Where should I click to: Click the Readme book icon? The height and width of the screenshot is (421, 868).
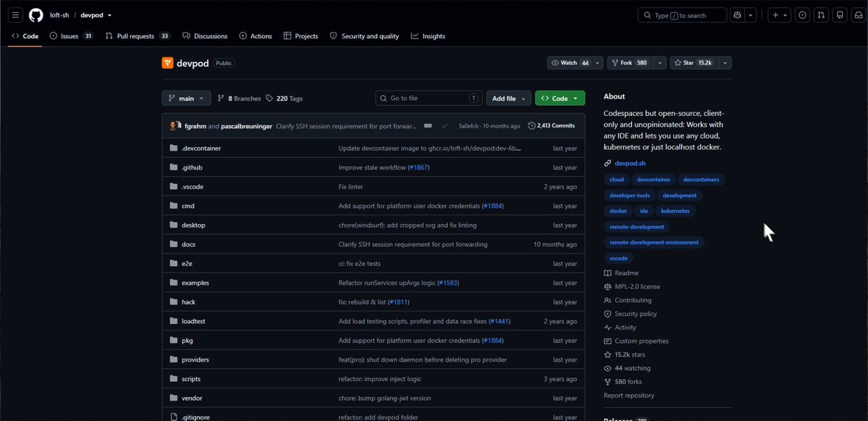coord(608,273)
